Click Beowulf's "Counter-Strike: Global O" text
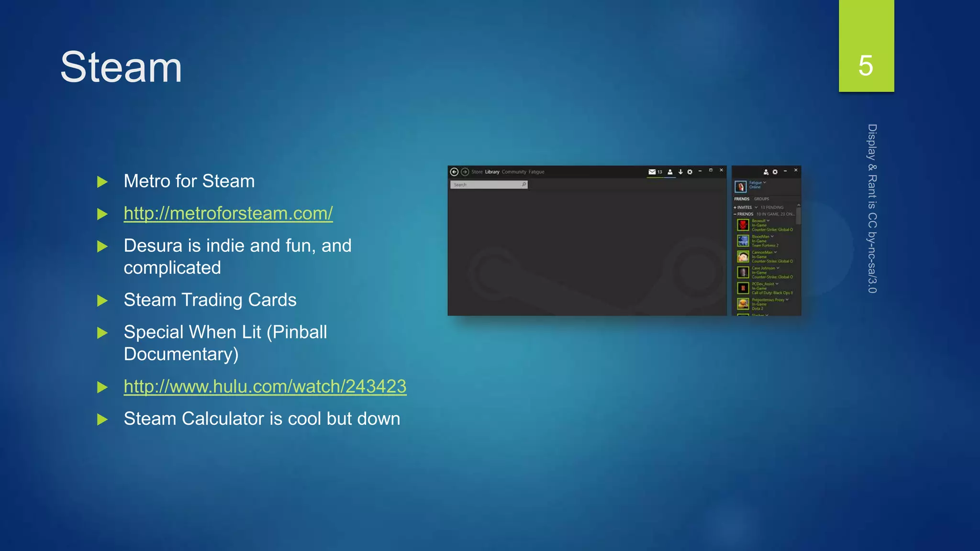The width and height of the screenshot is (980, 551). coord(772,230)
